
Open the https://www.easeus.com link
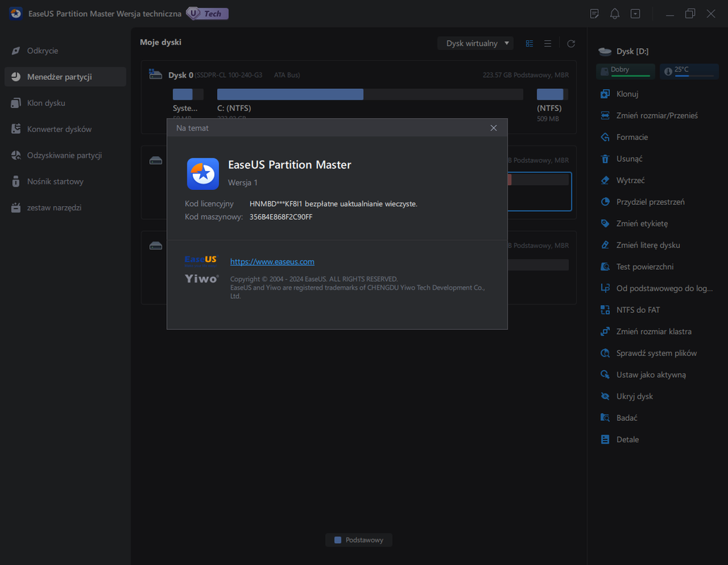(x=272, y=261)
